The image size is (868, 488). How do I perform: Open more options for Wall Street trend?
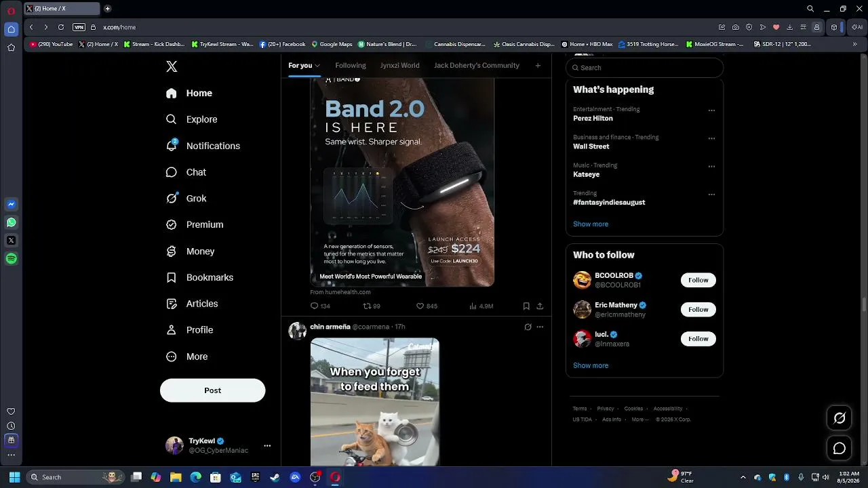point(711,138)
